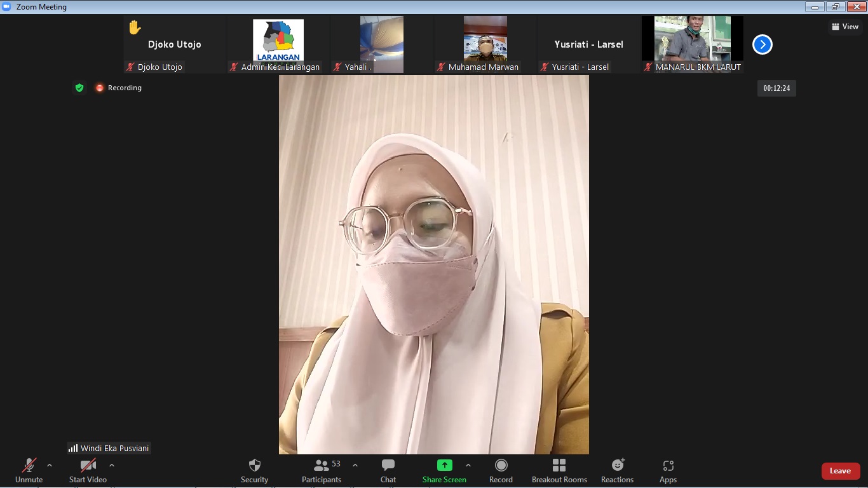Toggle the meeting Record button
868x488 pixels.
tap(501, 471)
